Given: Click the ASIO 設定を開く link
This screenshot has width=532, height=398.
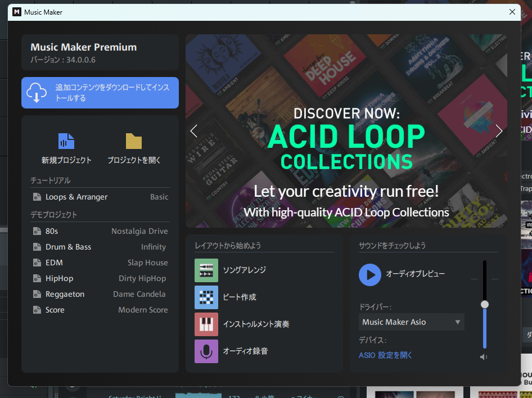Looking at the screenshot, I should pyautogui.click(x=386, y=355).
